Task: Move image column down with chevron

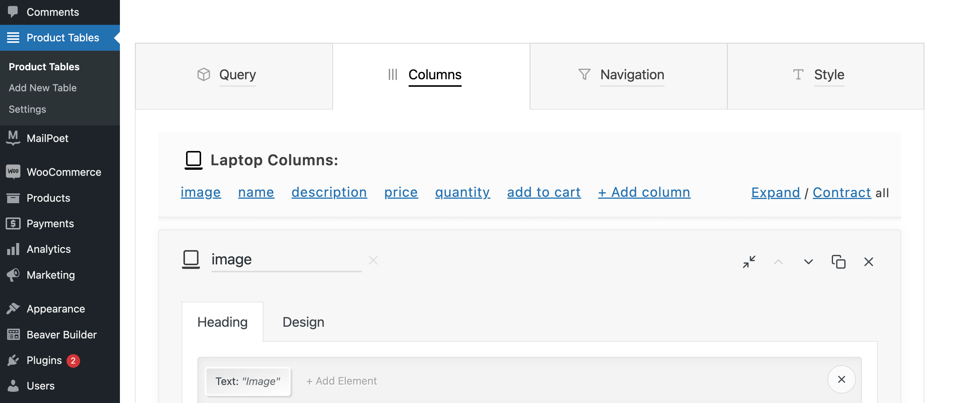Action: tap(809, 261)
